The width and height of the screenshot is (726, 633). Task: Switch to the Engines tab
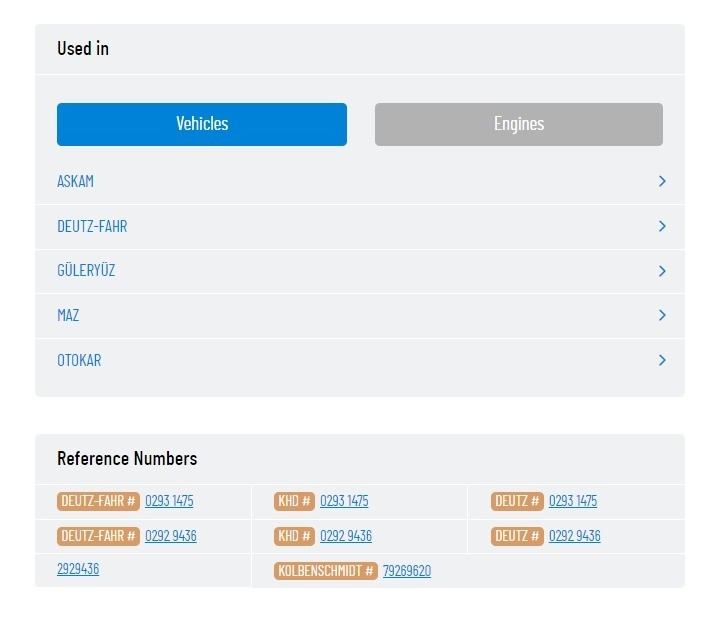pos(519,125)
